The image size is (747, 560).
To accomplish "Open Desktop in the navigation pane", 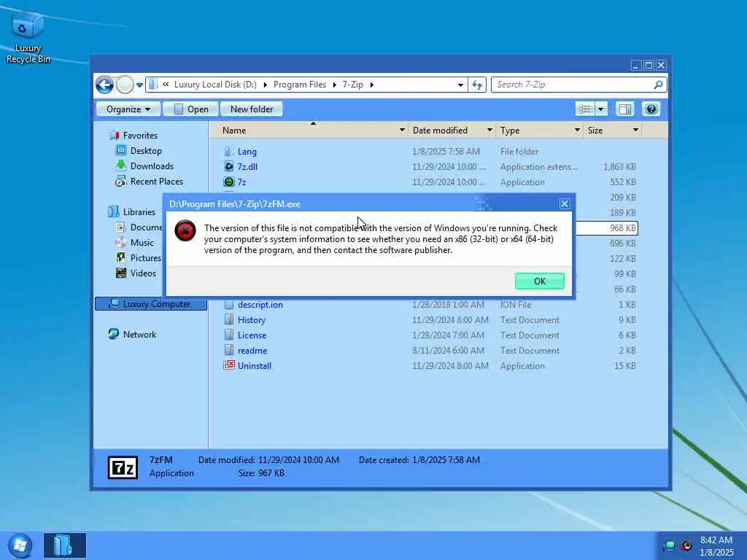I will pos(146,150).
